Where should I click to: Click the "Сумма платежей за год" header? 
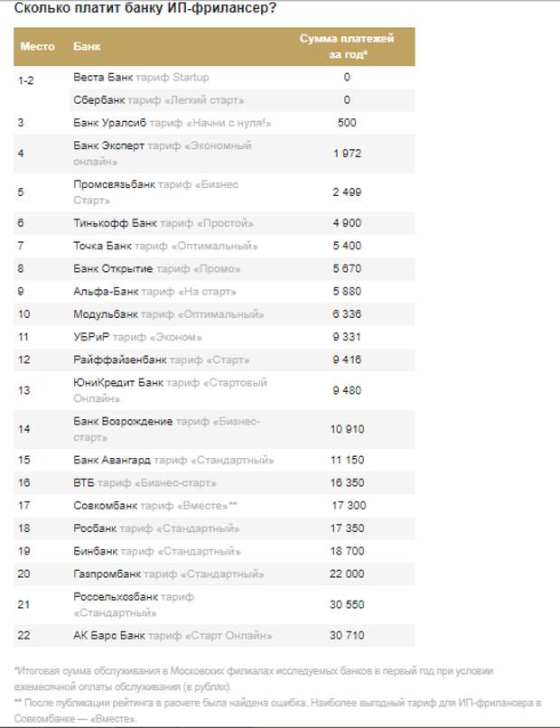[x=347, y=46]
